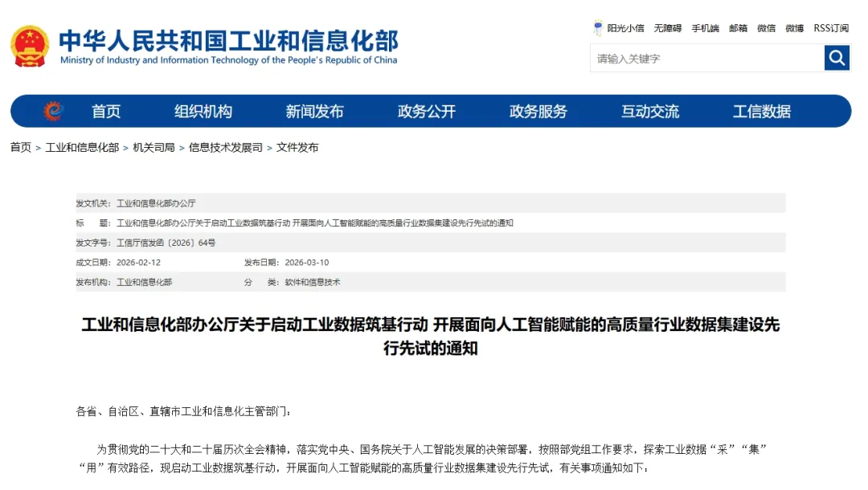Click the red swirl icon in navigation bar

(x=53, y=111)
